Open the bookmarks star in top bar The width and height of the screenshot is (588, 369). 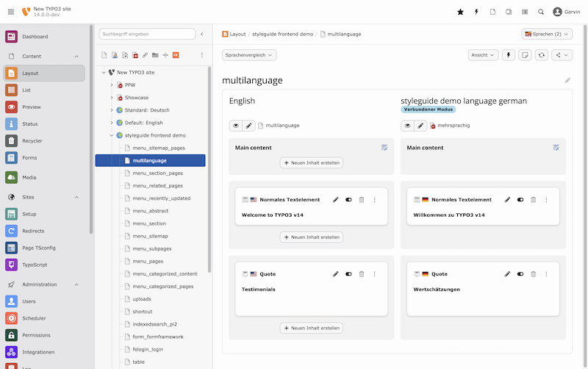[460, 12]
